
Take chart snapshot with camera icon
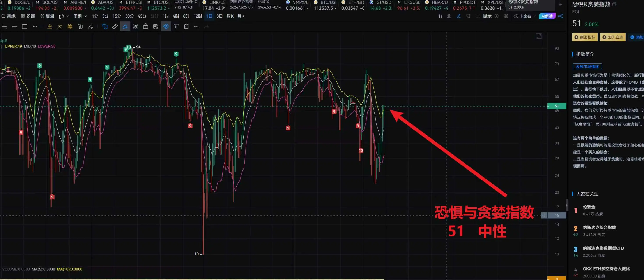pos(449,16)
